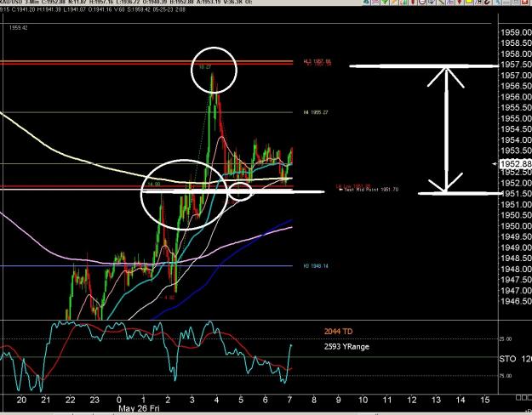Image resolution: width=532 pixels, height=415 pixels.
Task: Click hour 21 on the time axis
Action: click(46, 400)
